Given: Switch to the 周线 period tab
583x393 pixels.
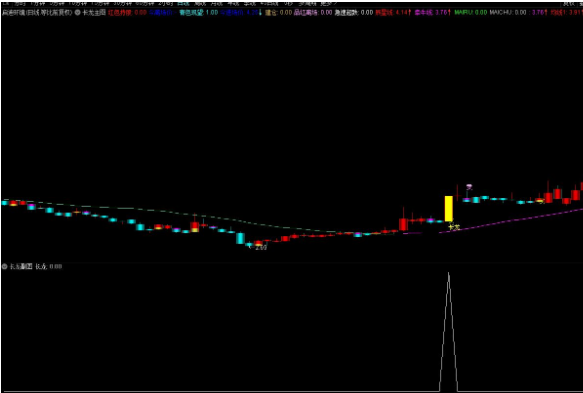Looking at the screenshot, I should coord(200,3).
